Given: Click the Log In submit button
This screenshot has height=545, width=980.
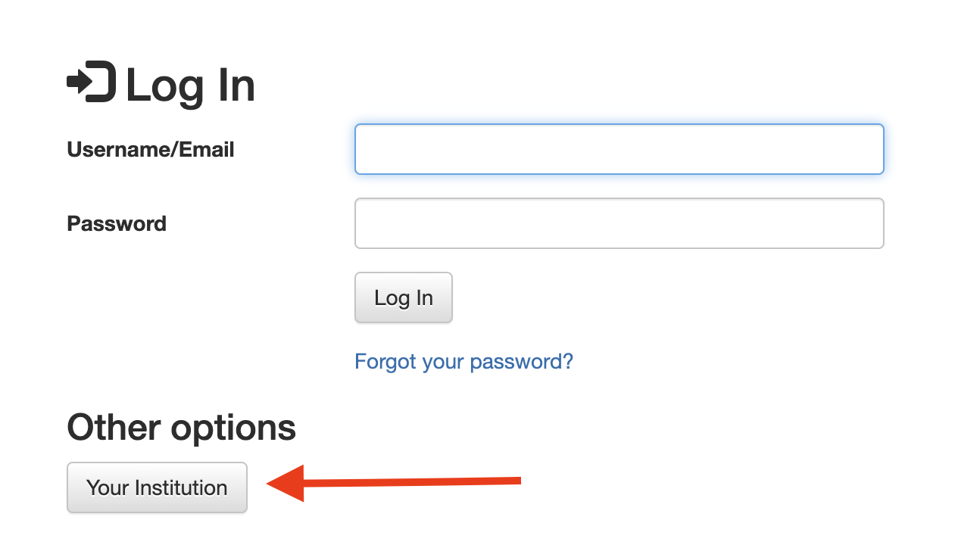Looking at the screenshot, I should [x=404, y=297].
